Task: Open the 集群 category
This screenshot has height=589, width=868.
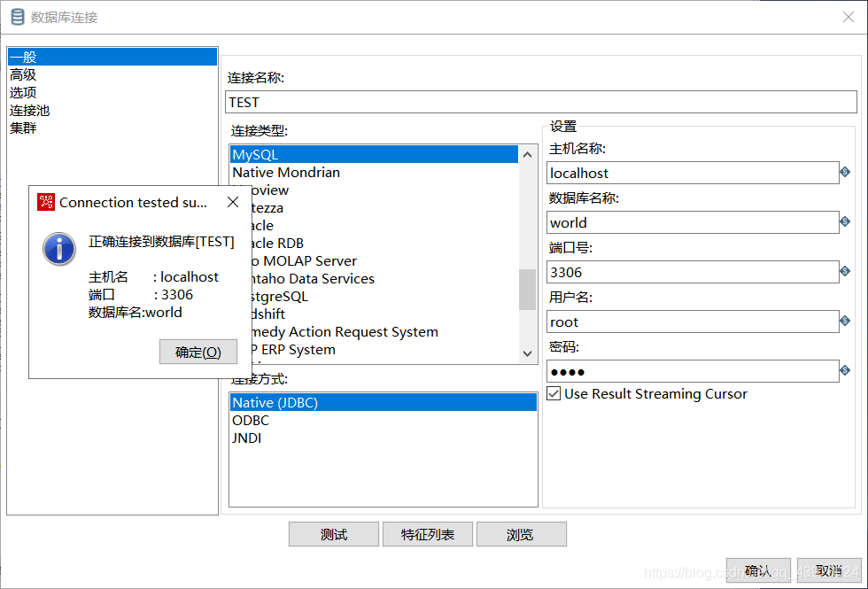Action: pyautogui.click(x=112, y=128)
